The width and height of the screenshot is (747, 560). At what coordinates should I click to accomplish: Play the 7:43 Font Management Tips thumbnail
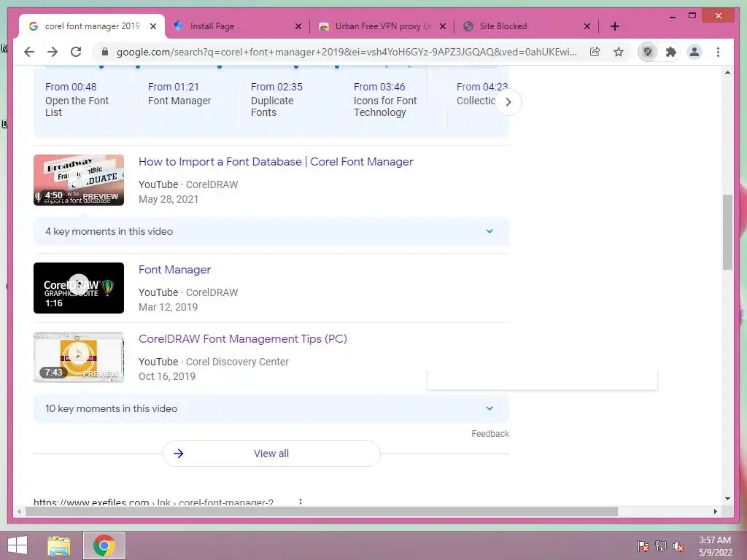pos(79,357)
